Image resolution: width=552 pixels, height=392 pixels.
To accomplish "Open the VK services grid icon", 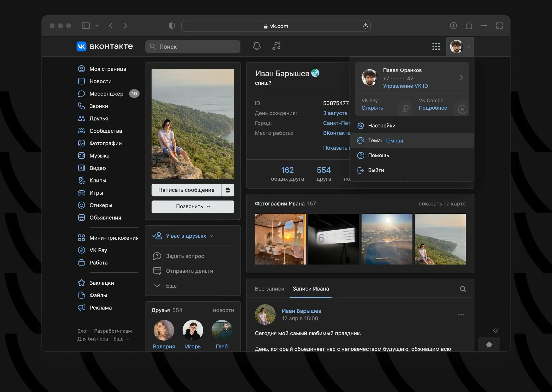I will point(436,46).
